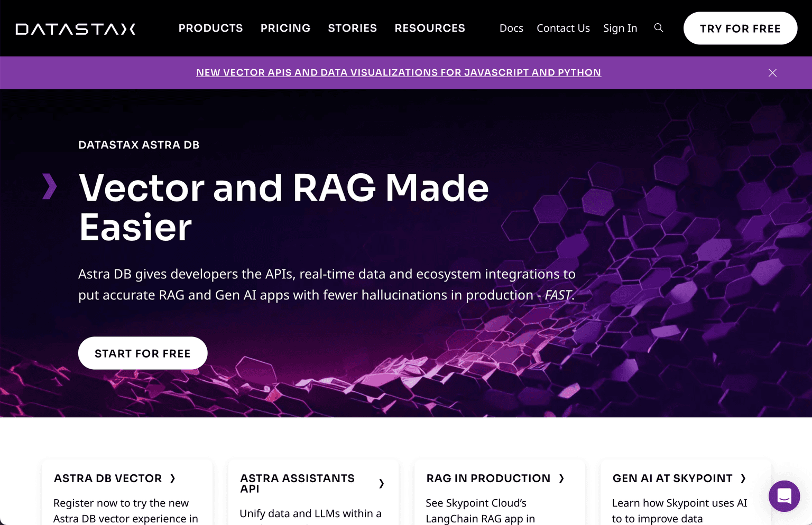
Task: Click the Sign In link
Action: [620, 29]
